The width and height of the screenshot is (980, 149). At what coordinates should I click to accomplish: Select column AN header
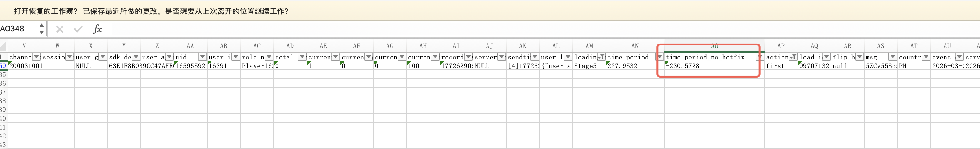[635, 46]
